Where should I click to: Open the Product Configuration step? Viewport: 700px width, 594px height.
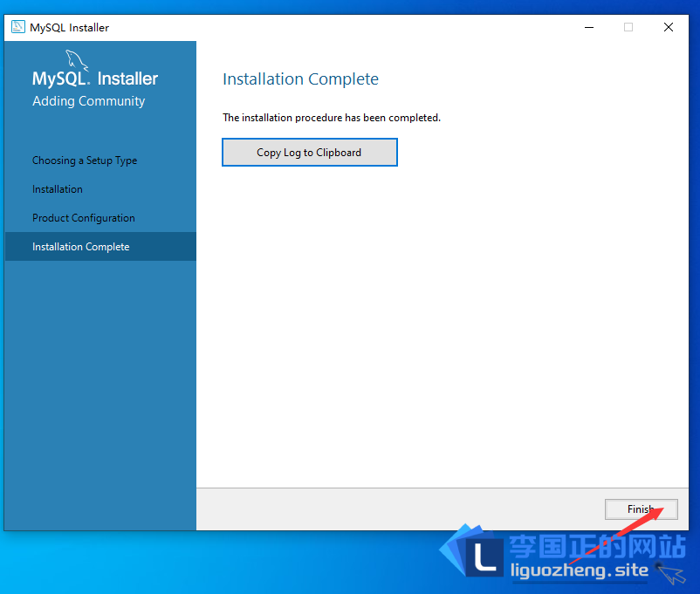point(84,218)
